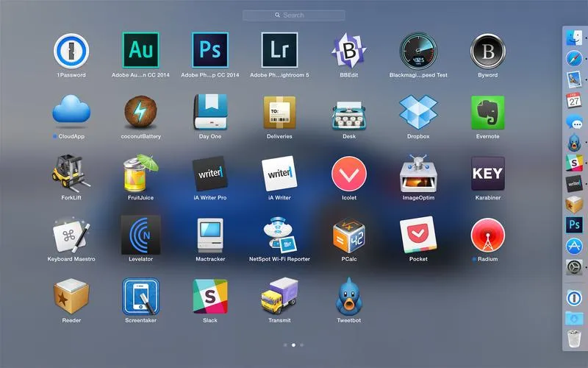Click the iA Writer Pro icon in the Dock

[x=574, y=183]
